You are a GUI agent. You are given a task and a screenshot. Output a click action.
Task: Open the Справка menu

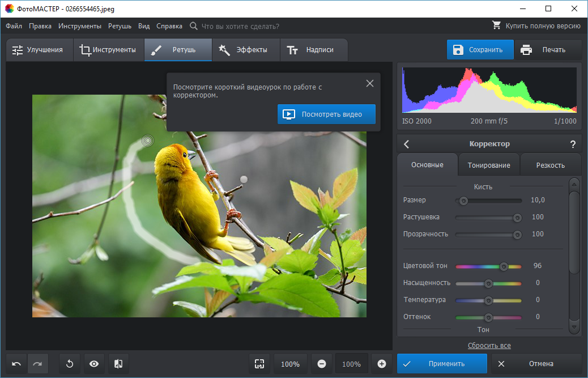point(169,26)
